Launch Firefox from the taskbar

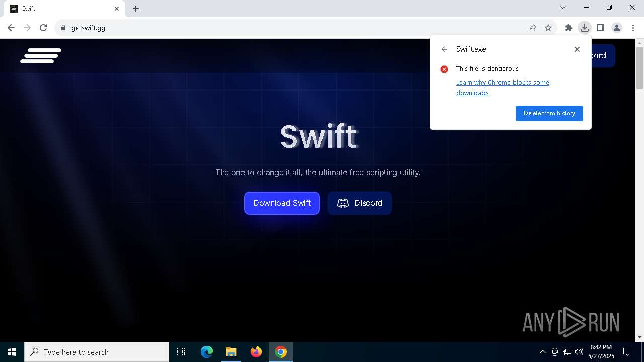pyautogui.click(x=256, y=352)
